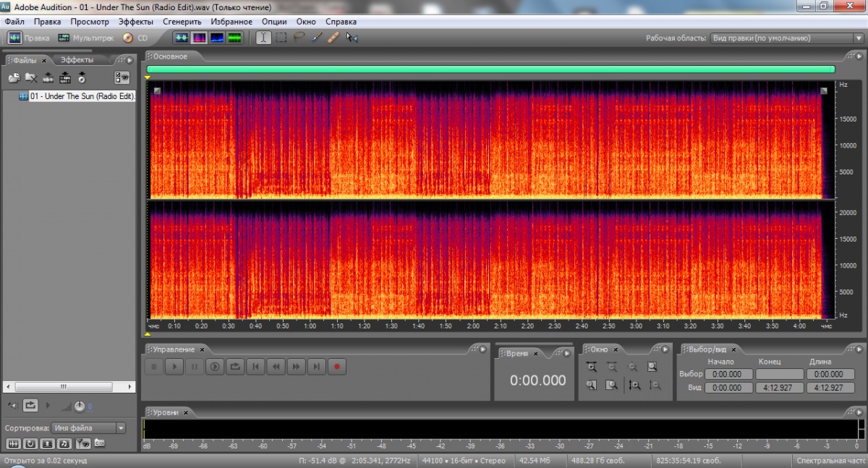
Task: Click the Pause transport button
Action: pos(195,367)
